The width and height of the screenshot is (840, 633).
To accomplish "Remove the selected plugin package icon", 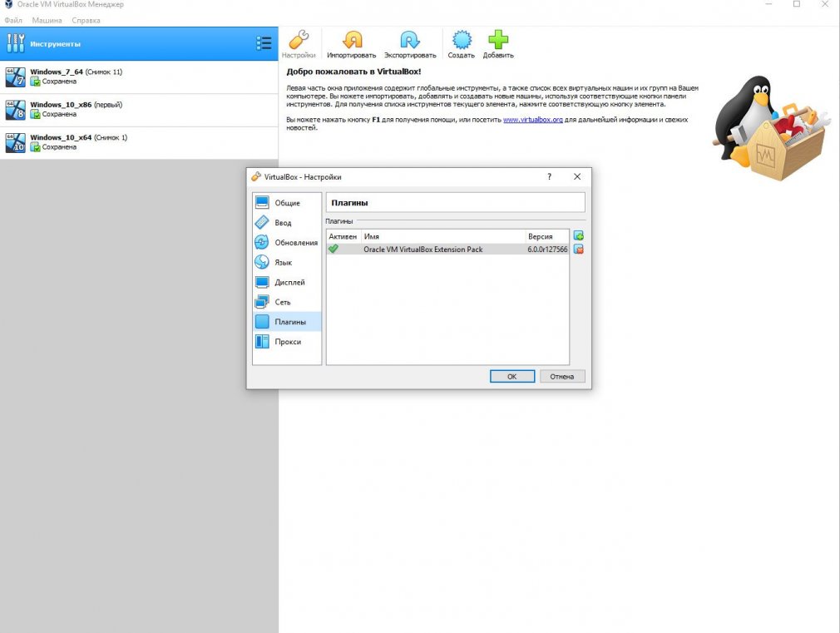I will pos(579,250).
